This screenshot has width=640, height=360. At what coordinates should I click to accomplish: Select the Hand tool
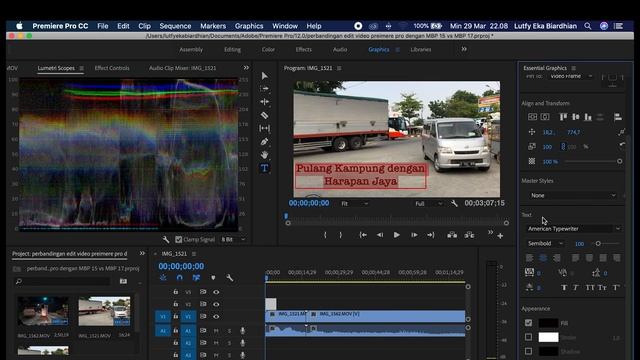click(x=264, y=155)
